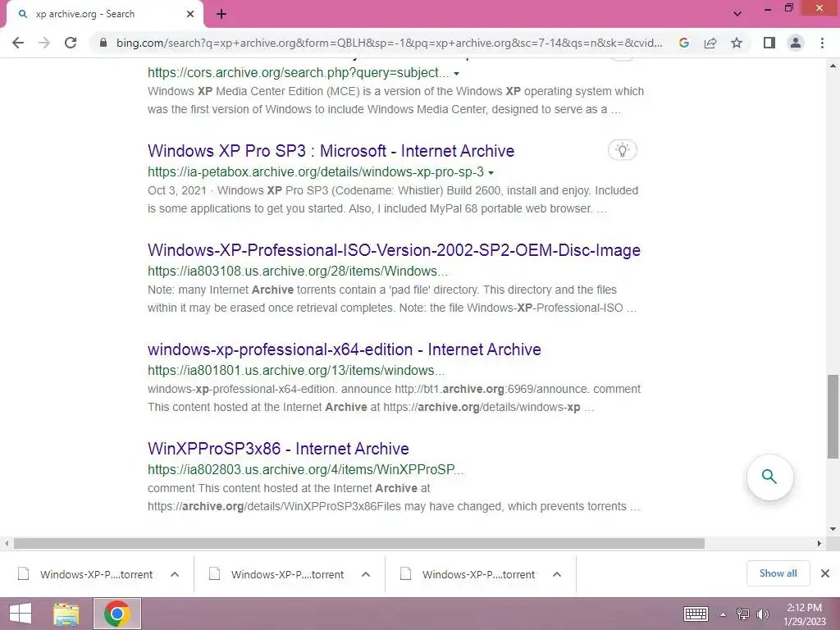Expand dropdown next to cors.archive.org URL
The width and height of the screenshot is (840, 630).
456,73
